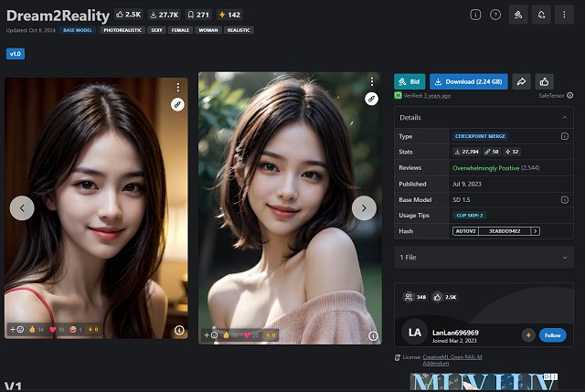
Task: Go to next image with right arrow
Action: coord(364,207)
